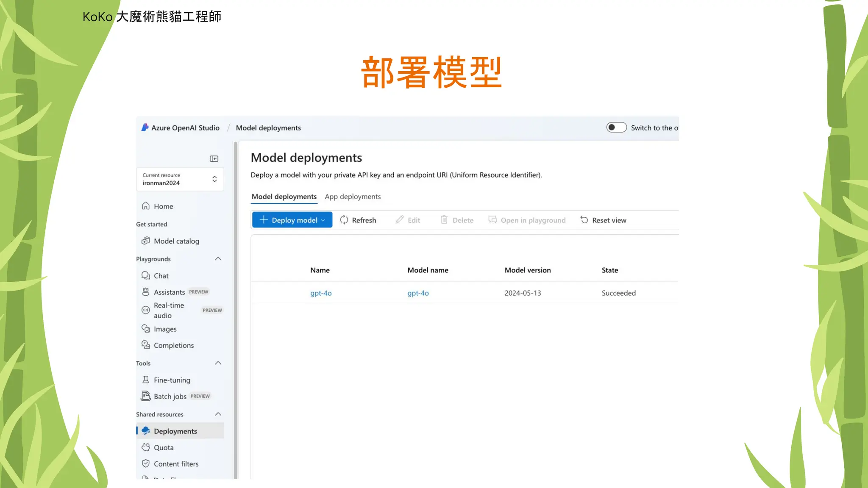This screenshot has width=868, height=488.
Task: Click the Home house icon
Action: (x=145, y=206)
